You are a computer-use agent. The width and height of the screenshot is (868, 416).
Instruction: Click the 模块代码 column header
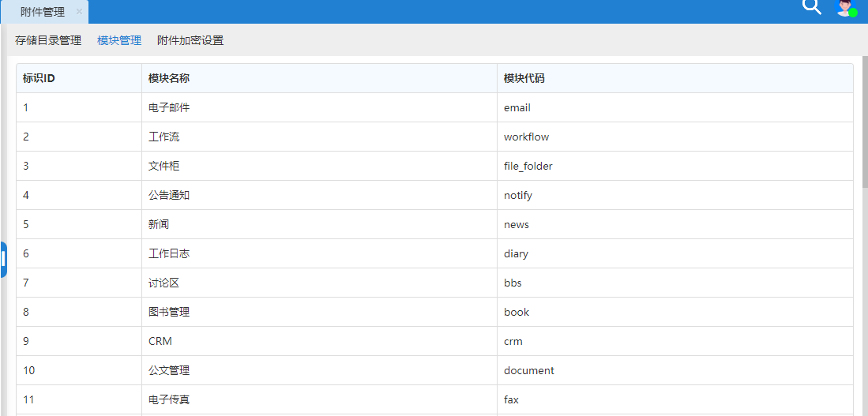(675, 79)
